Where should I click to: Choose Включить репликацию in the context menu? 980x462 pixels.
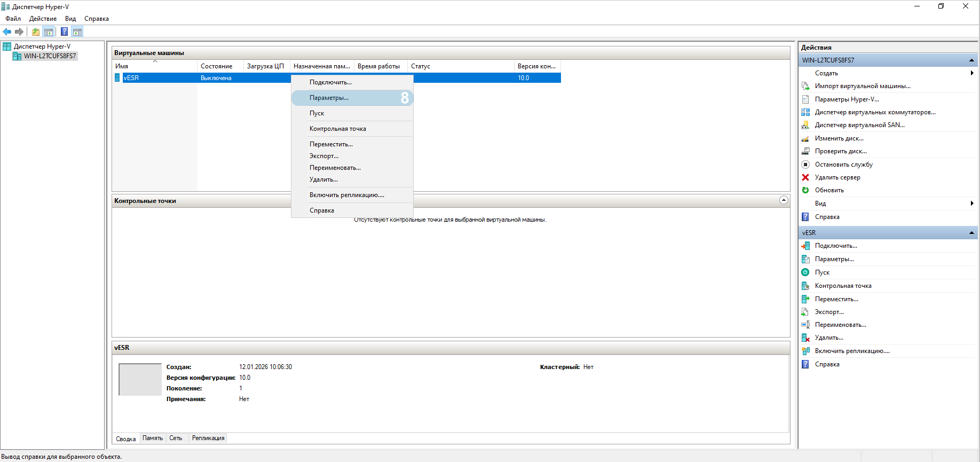click(352, 195)
